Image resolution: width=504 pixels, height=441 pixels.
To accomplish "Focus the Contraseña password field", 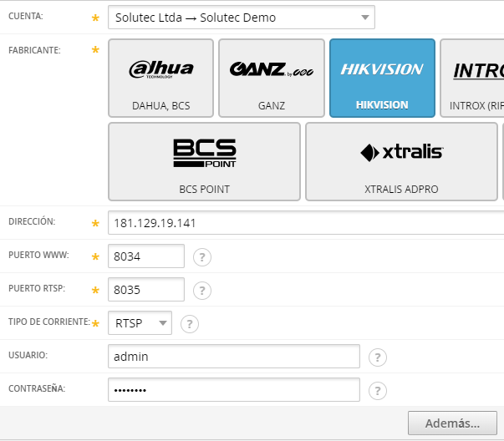I will pyautogui.click(x=234, y=389).
